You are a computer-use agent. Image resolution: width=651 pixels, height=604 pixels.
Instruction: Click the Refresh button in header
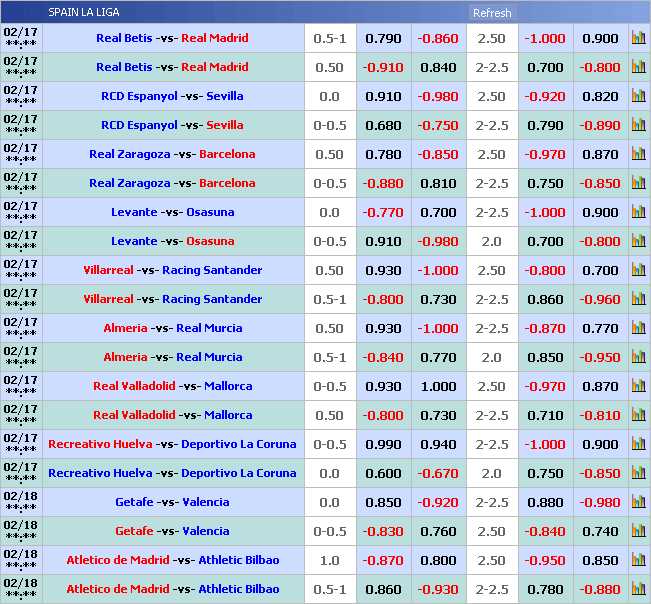coord(491,13)
